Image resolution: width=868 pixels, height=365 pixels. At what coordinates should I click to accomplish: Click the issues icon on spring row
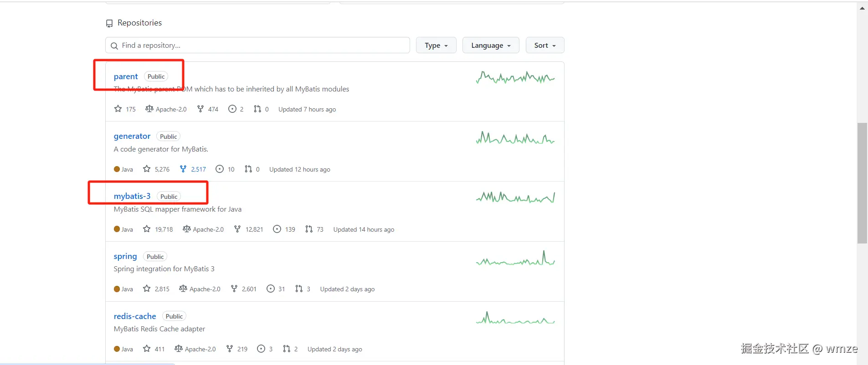[x=271, y=289]
